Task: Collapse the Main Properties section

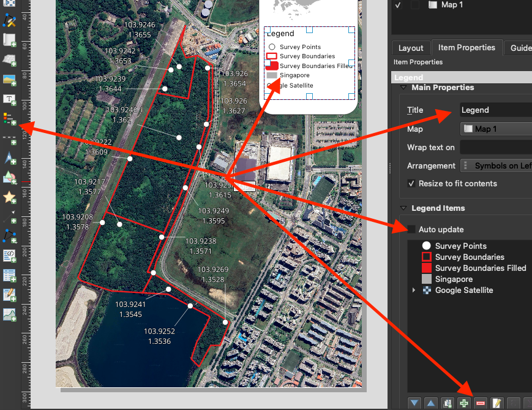Action: click(x=403, y=87)
